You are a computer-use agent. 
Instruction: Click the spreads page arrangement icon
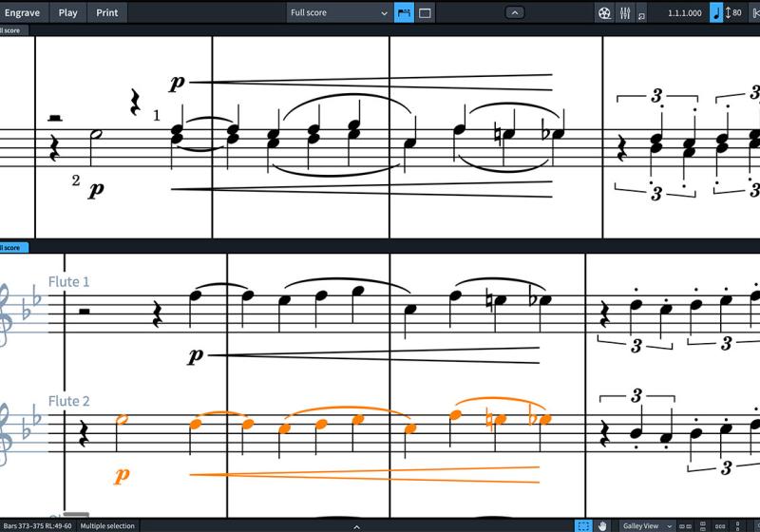tap(685, 525)
